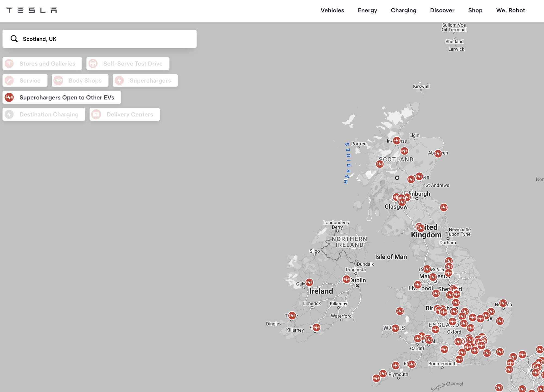Click the Edinburgh city label
The height and width of the screenshot is (392, 544).
[x=417, y=194]
